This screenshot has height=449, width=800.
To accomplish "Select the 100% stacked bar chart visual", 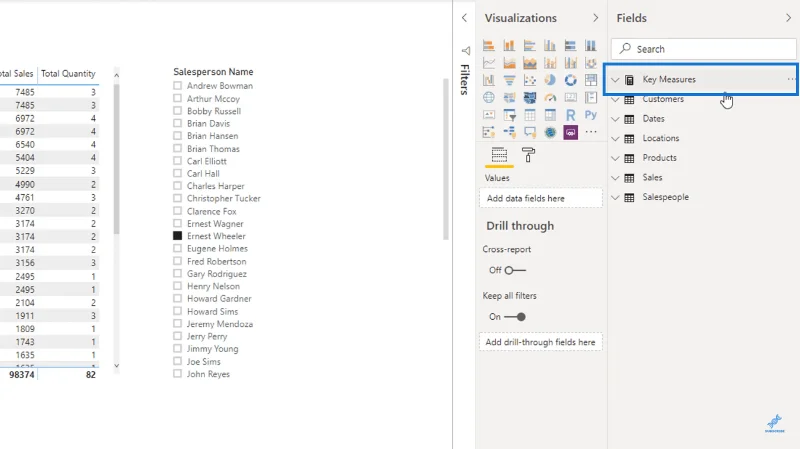I will [x=570, y=45].
